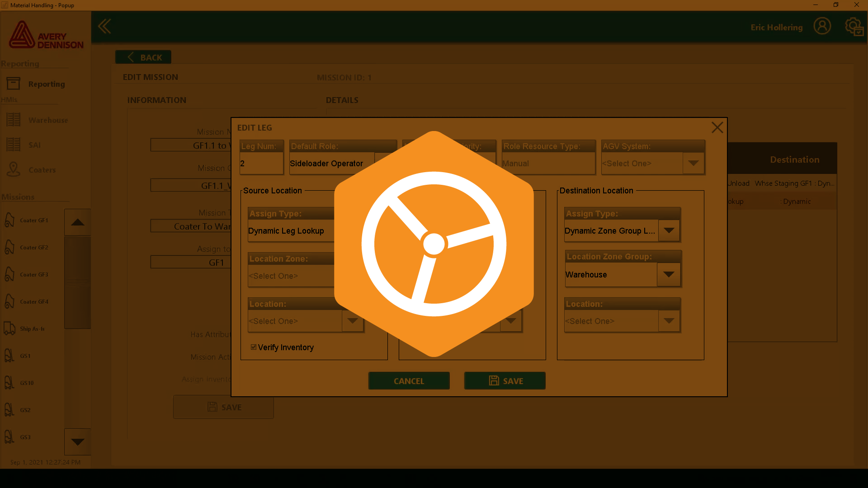The width and height of the screenshot is (868, 488).
Task: Click the Leg Num input field
Action: coord(261,163)
